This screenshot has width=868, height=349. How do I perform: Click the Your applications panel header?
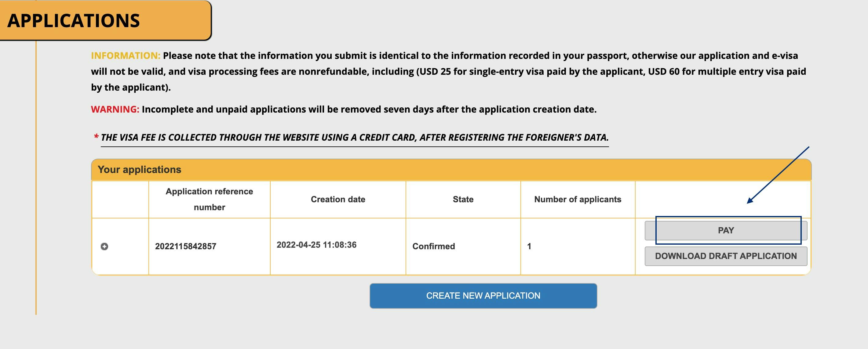coord(451,170)
